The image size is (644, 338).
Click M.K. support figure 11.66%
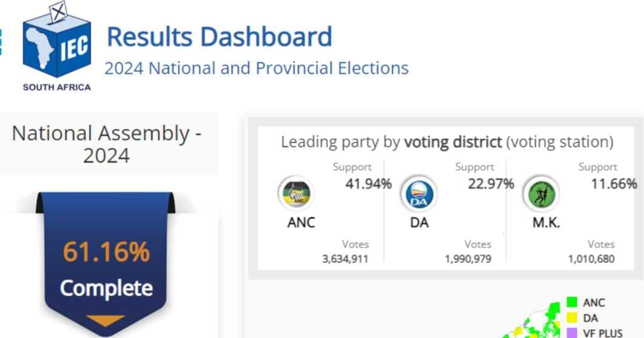click(614, 184)
